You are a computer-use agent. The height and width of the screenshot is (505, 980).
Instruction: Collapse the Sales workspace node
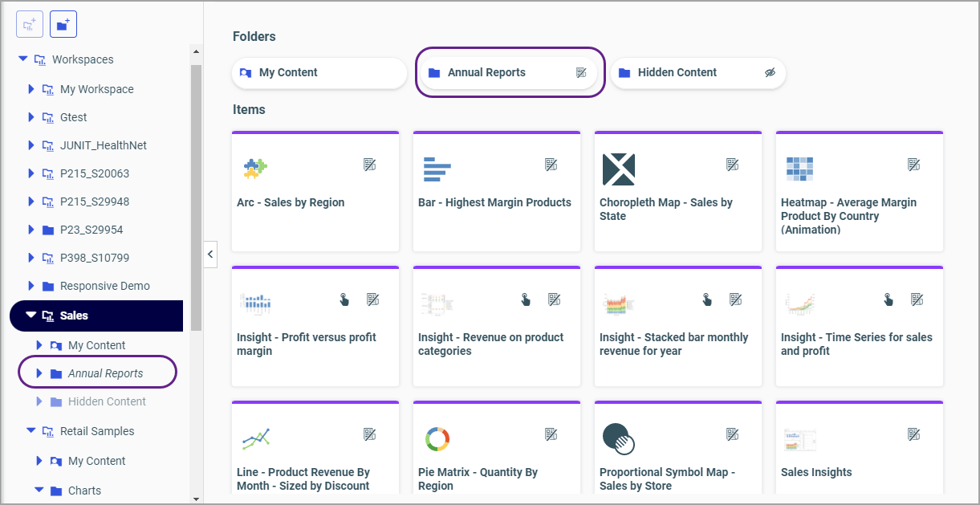30,316
